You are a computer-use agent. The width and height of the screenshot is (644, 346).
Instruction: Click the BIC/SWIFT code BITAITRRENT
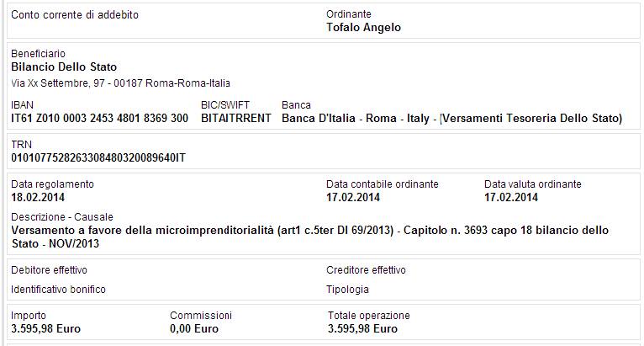(x=236, y=119)
